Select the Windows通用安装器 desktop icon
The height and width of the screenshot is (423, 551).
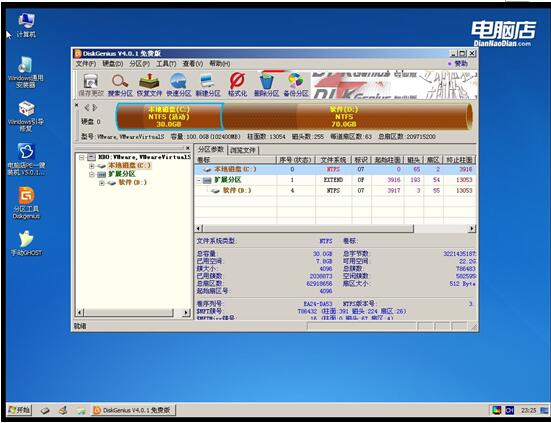pos(26,72)
